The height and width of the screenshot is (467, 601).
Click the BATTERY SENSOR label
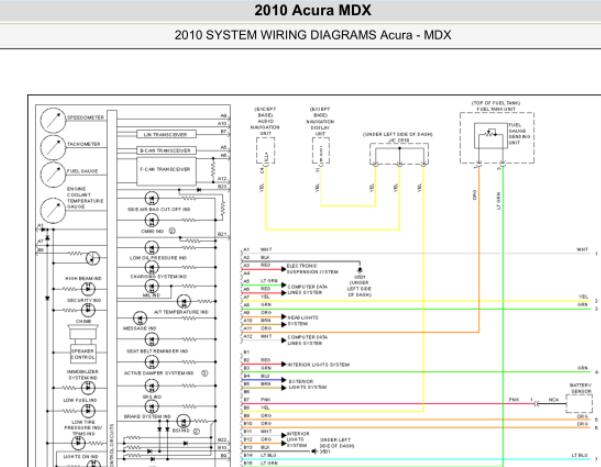[581, 388]
